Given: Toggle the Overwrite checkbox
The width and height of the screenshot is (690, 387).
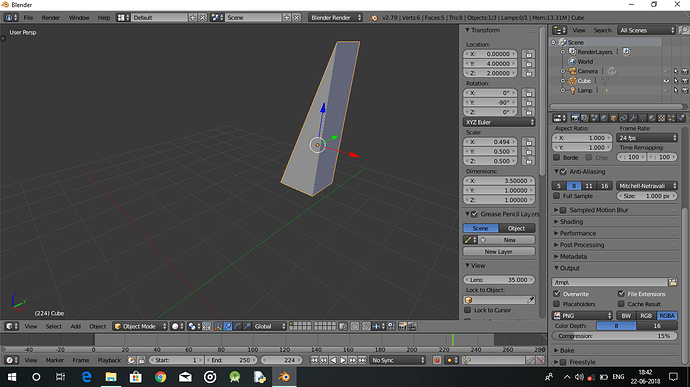Looking at the screenshot, I should tap(557, 294).
